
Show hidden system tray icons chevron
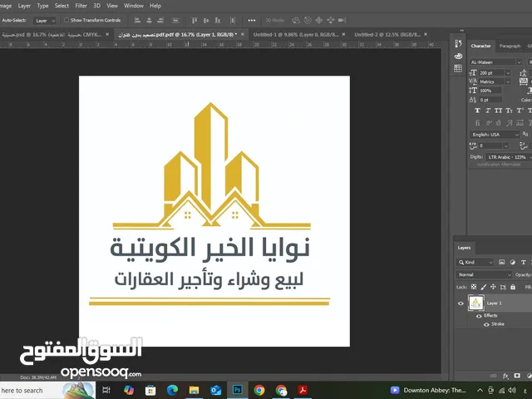(480, 391)
